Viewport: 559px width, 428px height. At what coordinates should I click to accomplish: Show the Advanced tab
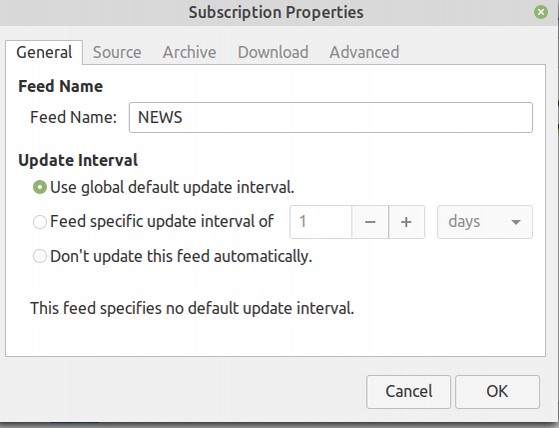coord(364,52)
